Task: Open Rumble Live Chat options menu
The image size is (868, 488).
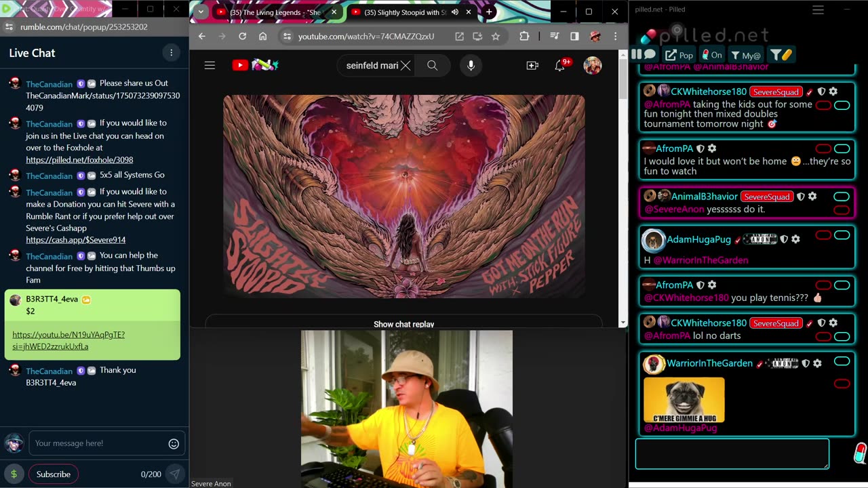Action: coord(171,53)
